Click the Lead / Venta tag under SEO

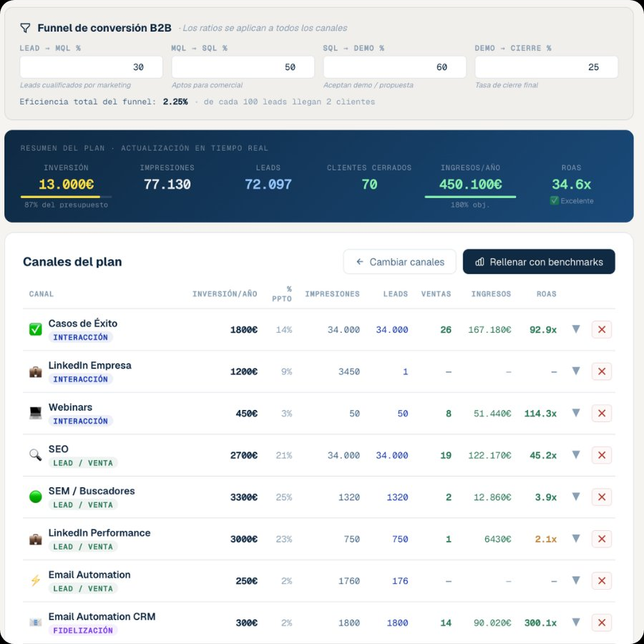point(83,463)
